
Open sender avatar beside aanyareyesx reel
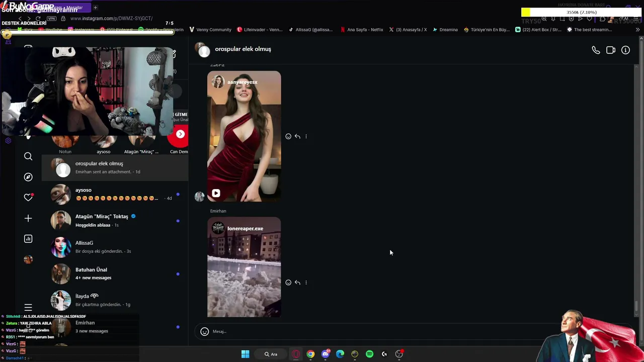(200, 197)
